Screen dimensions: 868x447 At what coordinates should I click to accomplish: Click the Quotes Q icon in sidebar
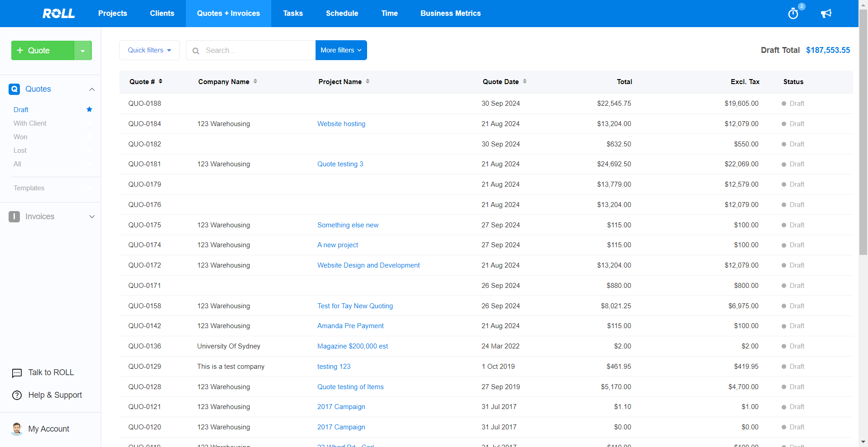coord(14,89)
